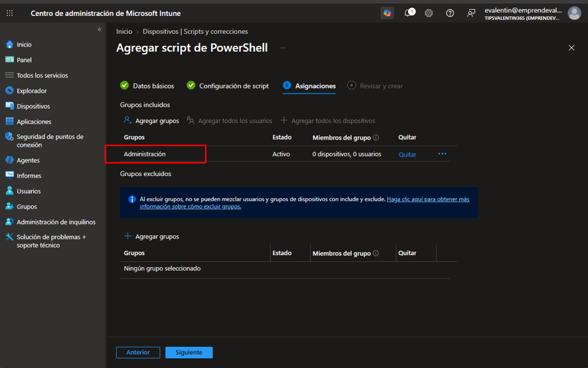This screenshot has width=588, height=368.
Task: Open Seguridad de puntos de conexión
Action: point(50,140)
